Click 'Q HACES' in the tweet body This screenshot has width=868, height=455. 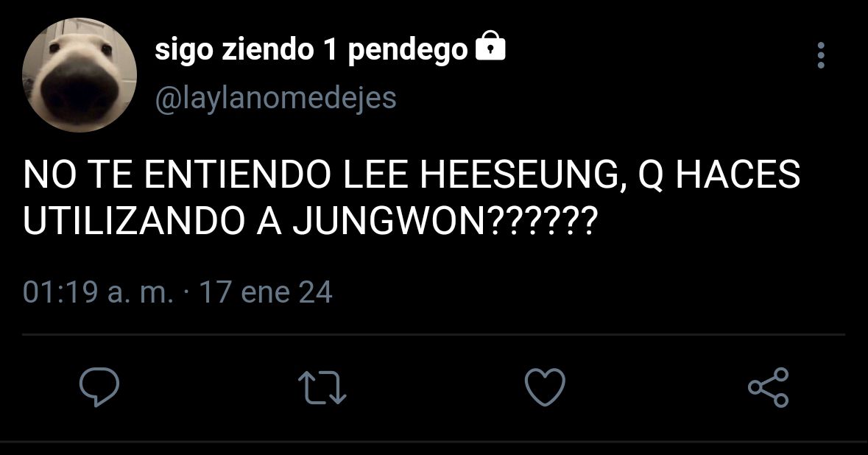pyautogui.click(x=719, y=175)
